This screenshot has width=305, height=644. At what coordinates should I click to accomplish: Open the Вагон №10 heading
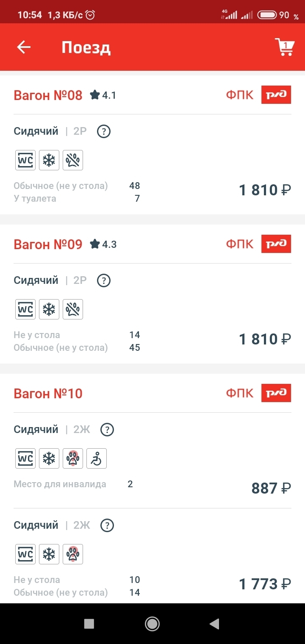pos(48,393)
